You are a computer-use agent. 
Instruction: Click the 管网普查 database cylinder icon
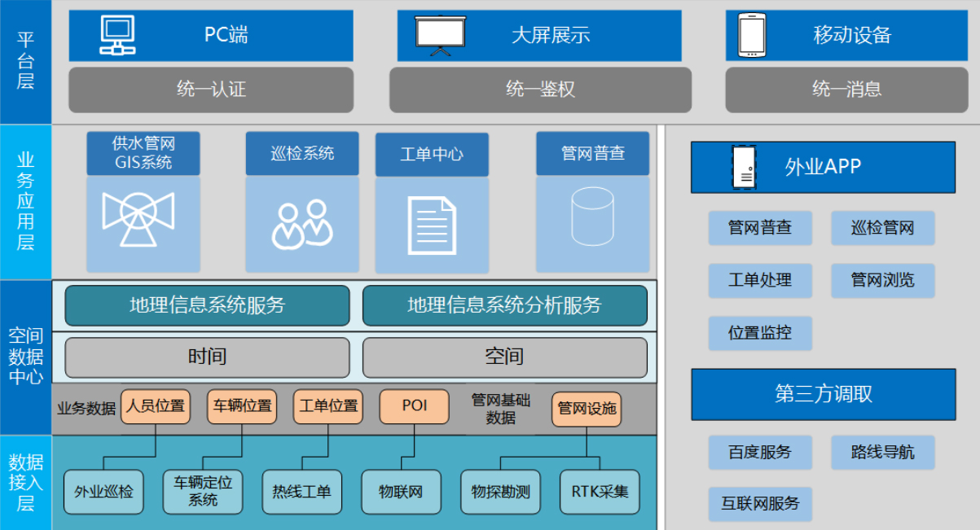pos(592,217)
